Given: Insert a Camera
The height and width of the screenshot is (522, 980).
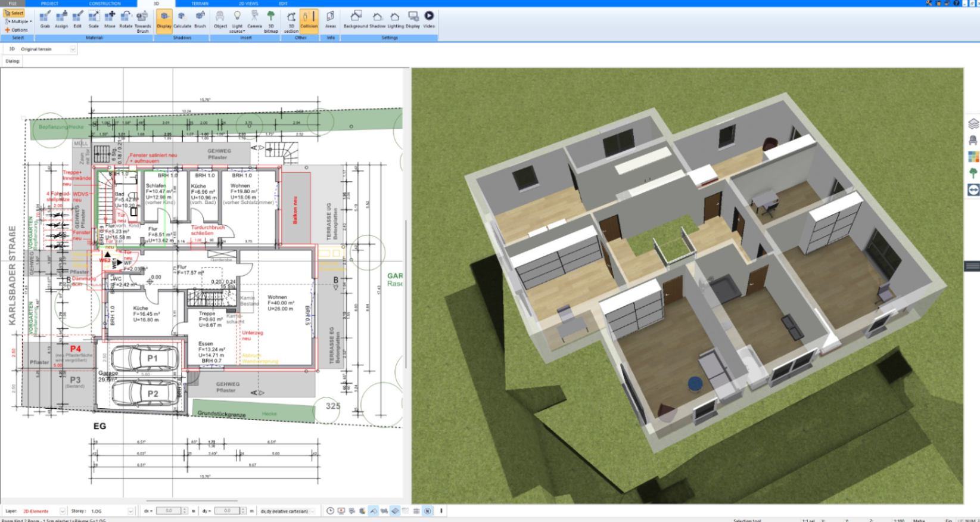Looking at the screenshot, I should pyautogui.click(x=254, y=20).
